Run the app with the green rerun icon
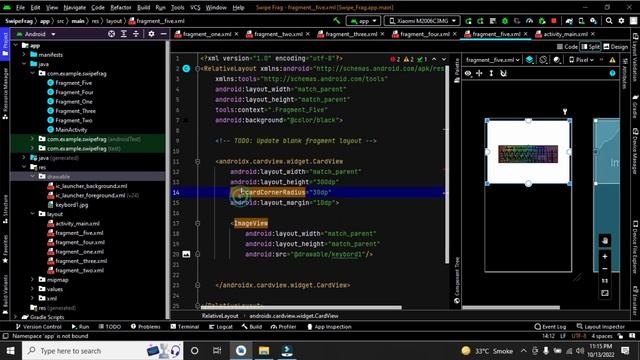The image size is (640, 360). click(468, 21)
